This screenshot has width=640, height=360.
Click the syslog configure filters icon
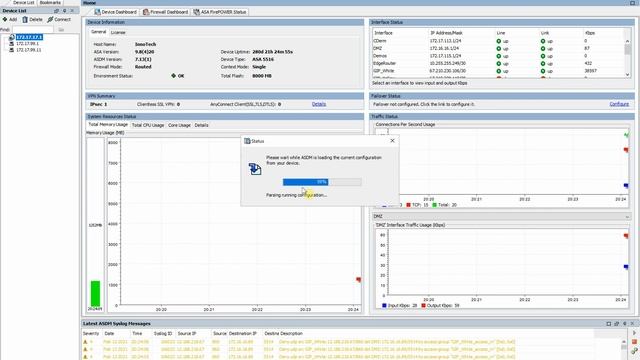pos(634,351)
